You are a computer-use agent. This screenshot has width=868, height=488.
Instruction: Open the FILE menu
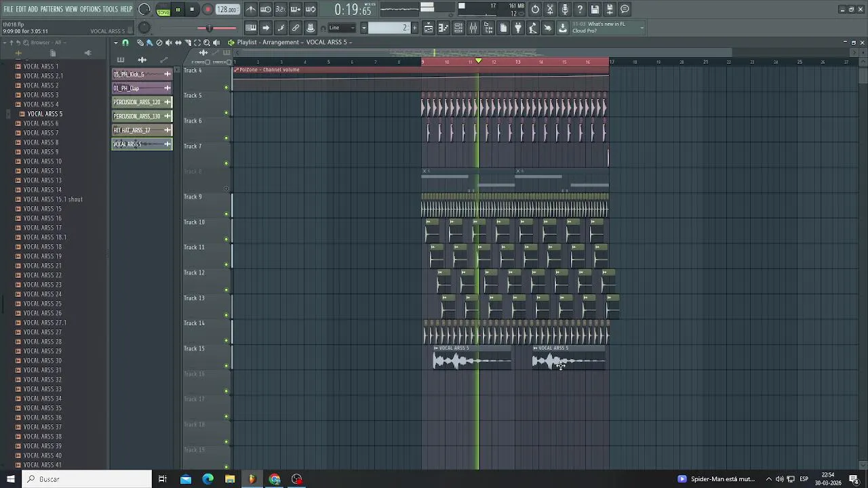click(x=8, y=9)
